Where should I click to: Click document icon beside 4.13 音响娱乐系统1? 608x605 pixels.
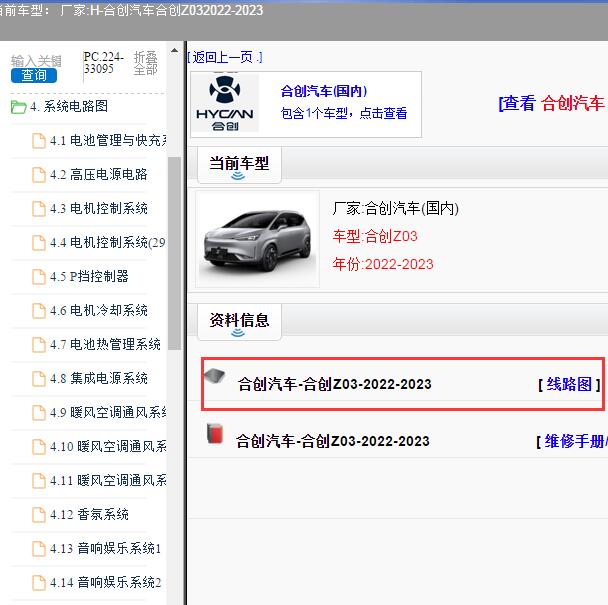(38, 549)
